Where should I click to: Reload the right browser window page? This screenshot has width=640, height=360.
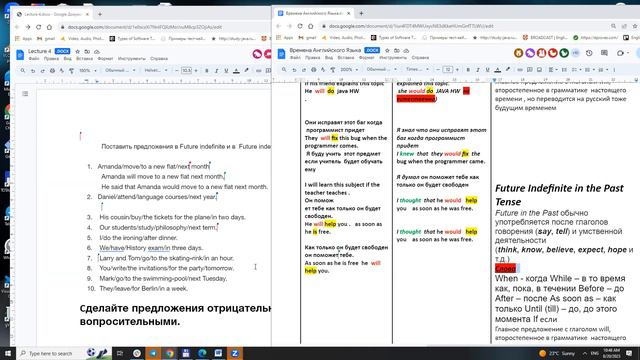(x=300, y=26)
